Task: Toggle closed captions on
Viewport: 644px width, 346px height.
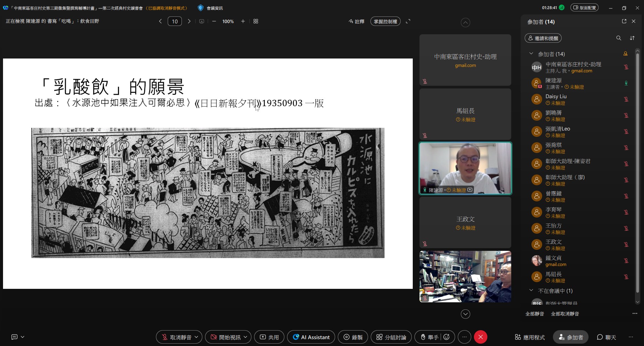Action: 14,337
